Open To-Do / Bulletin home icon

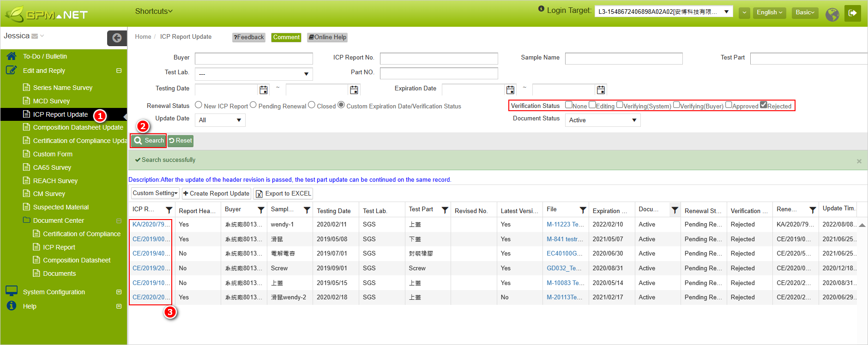(x=12, y=56)
